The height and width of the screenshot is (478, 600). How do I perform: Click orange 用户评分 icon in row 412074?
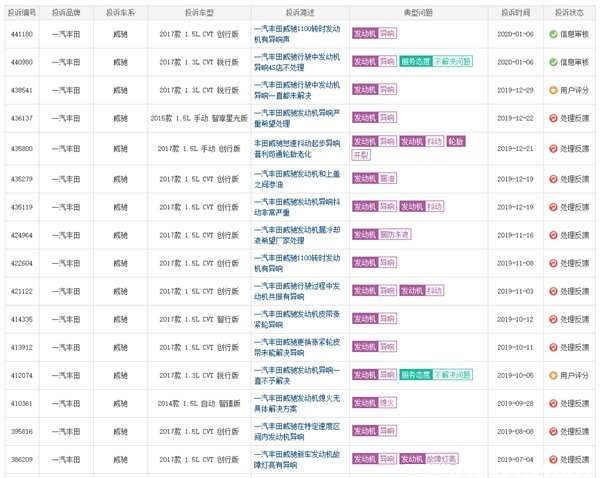pyautogui.click(x=553, y=374)
